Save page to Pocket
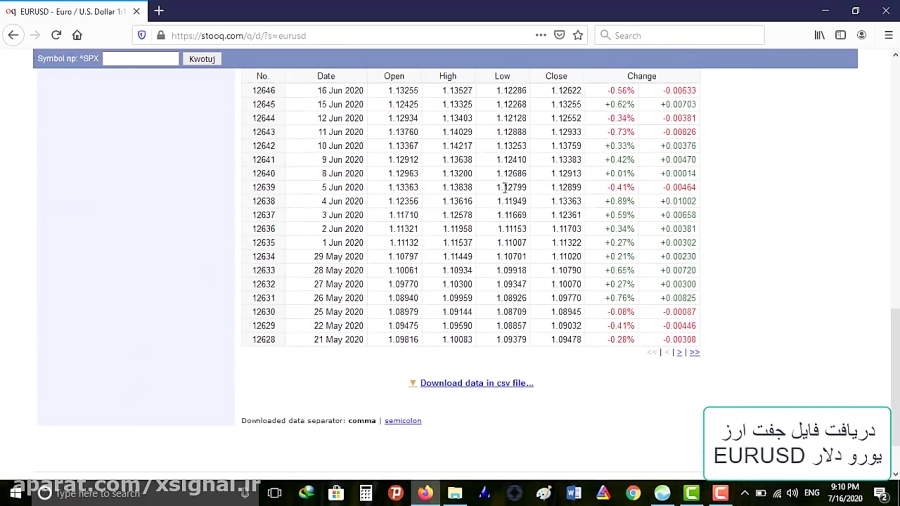The height and width of the screenshot is (506, 900). click(x=560, y=35)
